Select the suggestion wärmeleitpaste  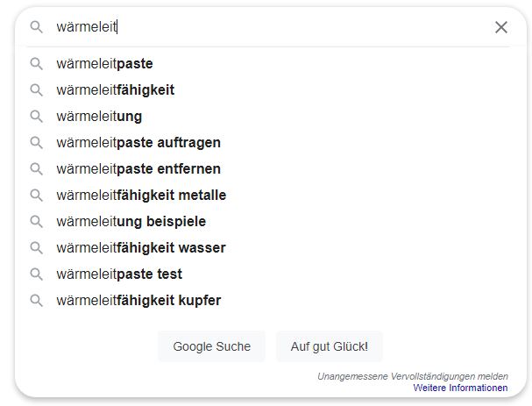[104, 64]
